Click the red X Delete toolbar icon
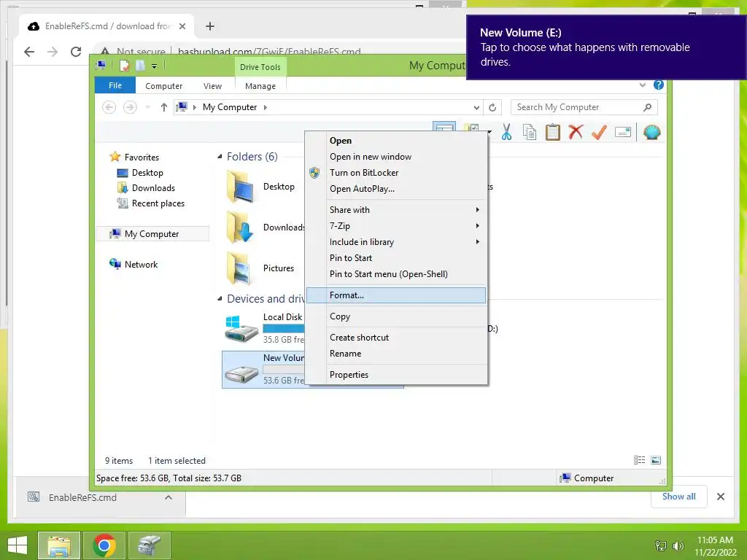The height and width of the screenshot is (560, 747). pyautogui.click(x=576, y=131)
